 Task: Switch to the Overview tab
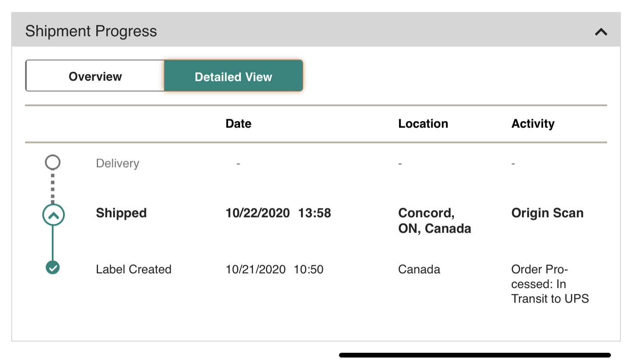tap(95, 76)
